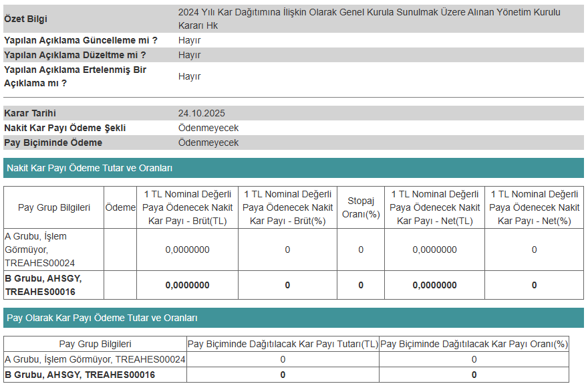Click the "Karar Tarihi" label
The height and width of the screenshot is (388, 588).
pyautogui.click(x=30, y=113)
